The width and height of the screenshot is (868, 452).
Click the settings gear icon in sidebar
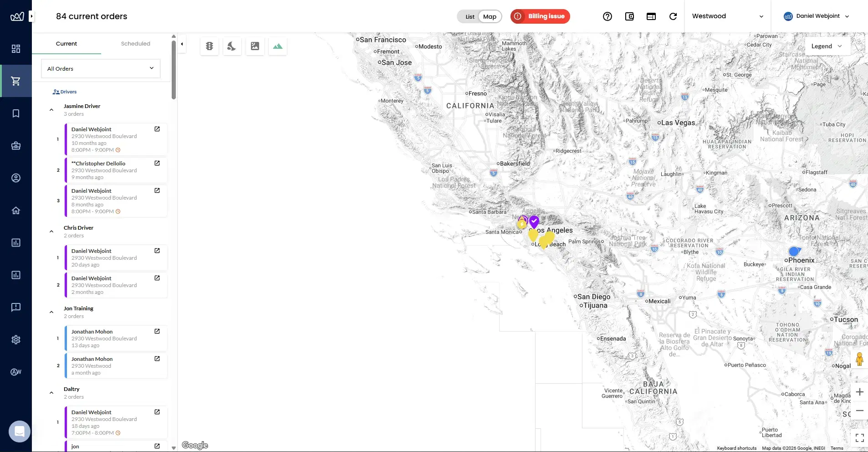[16, 339]
